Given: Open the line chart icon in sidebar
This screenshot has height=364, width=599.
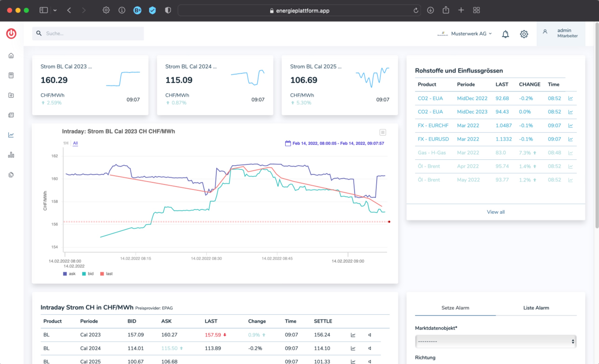Looking at the screenshot, I should pos(11,135).
